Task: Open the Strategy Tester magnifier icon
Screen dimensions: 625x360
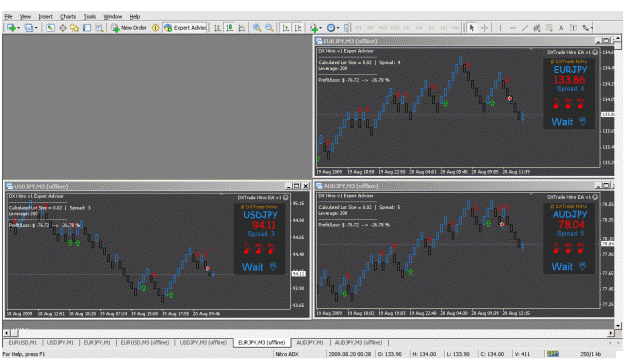Action: coord(99,28)
